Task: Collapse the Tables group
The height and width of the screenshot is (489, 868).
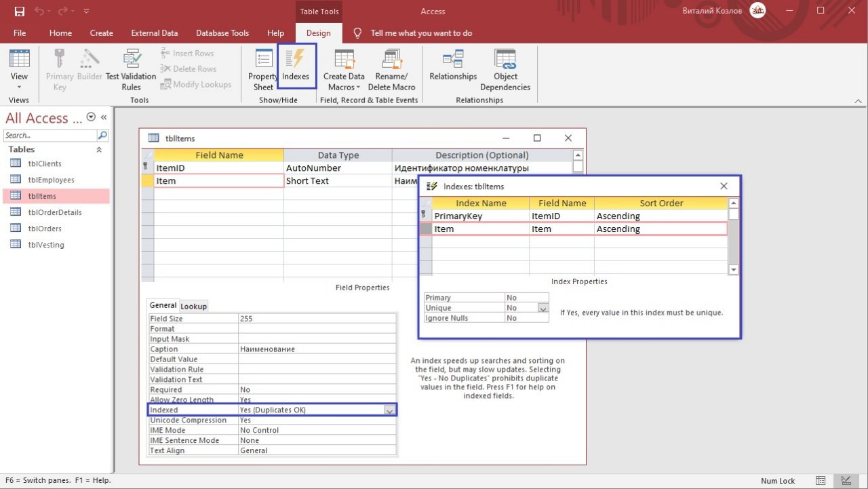Action: [100, 149]
